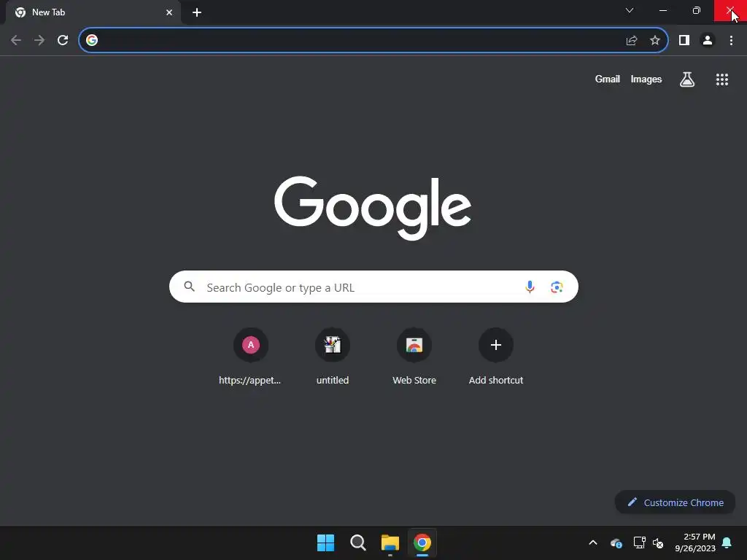Open the Google apps grid

point(722,79)
